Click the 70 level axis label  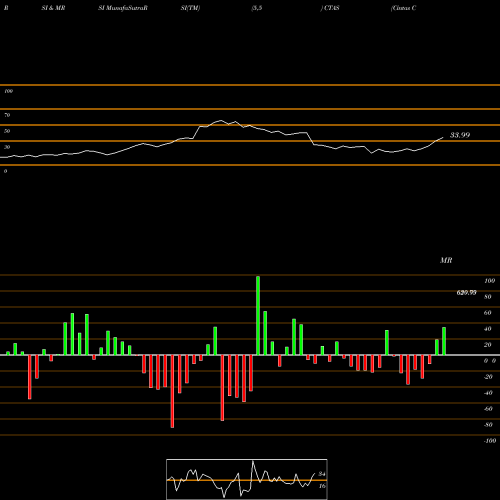click(7, 115)
